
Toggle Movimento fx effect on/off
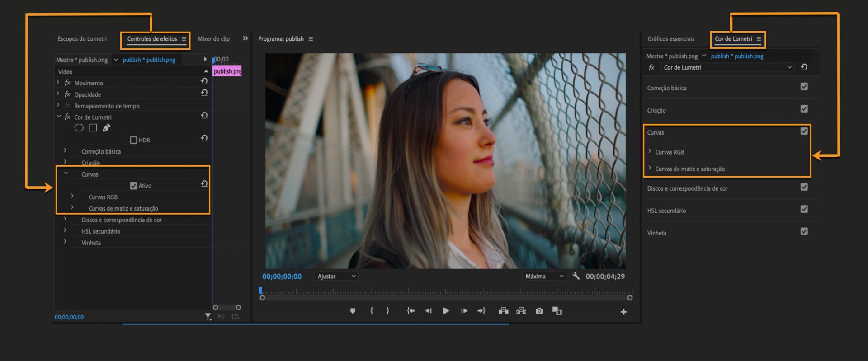(67, 83)
